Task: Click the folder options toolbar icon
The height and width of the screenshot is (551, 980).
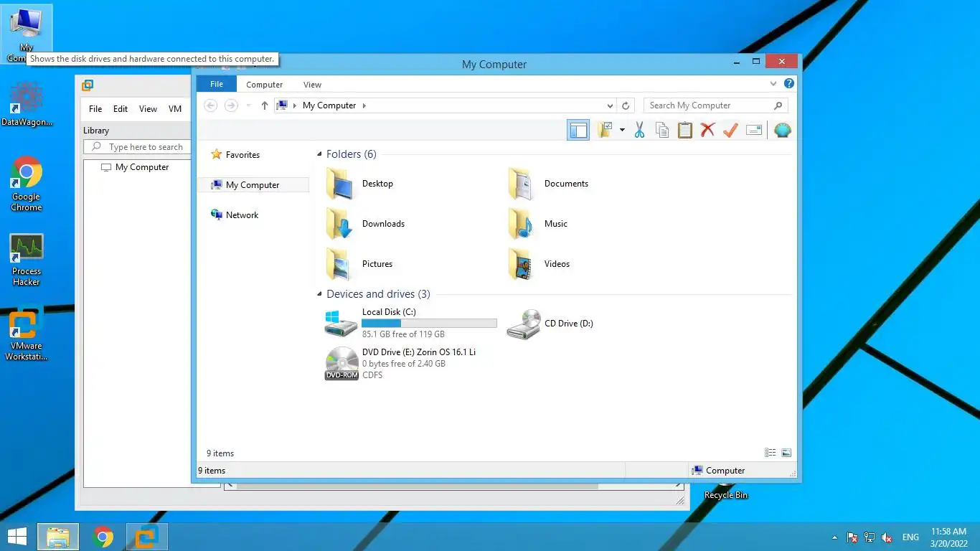Action: tap(605, 130)
